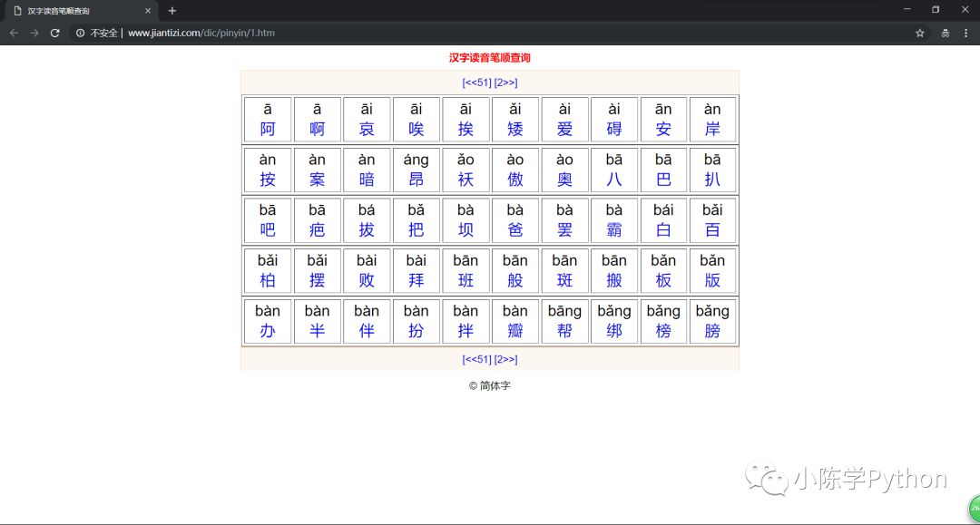Open character 膀 link
Screen dimensions: 980x525
(712, 332)
